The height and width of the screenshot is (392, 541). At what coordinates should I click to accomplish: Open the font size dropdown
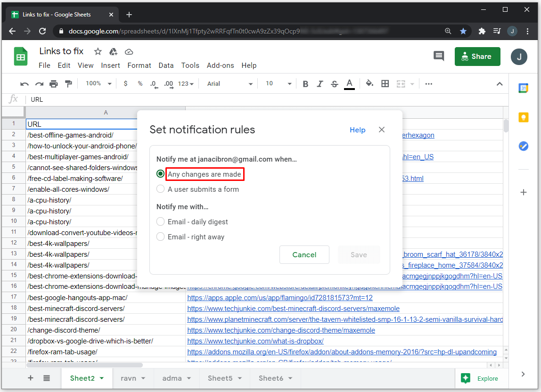tap(279, 84)
